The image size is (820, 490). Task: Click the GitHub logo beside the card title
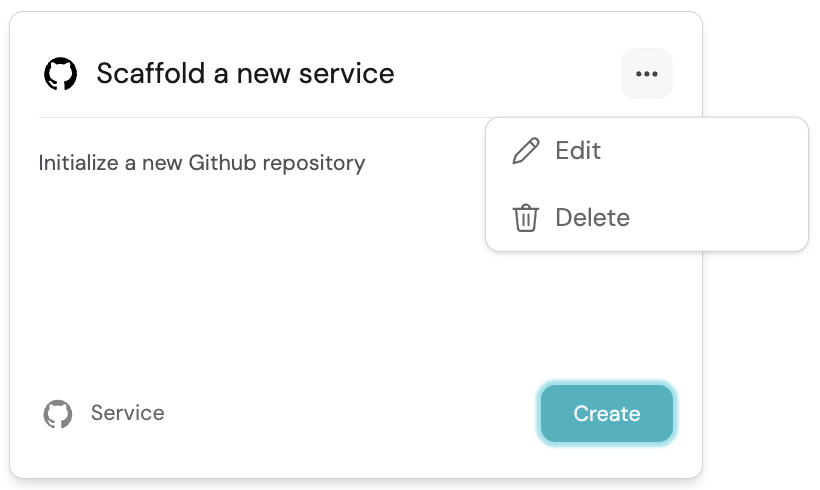[61, 74]
